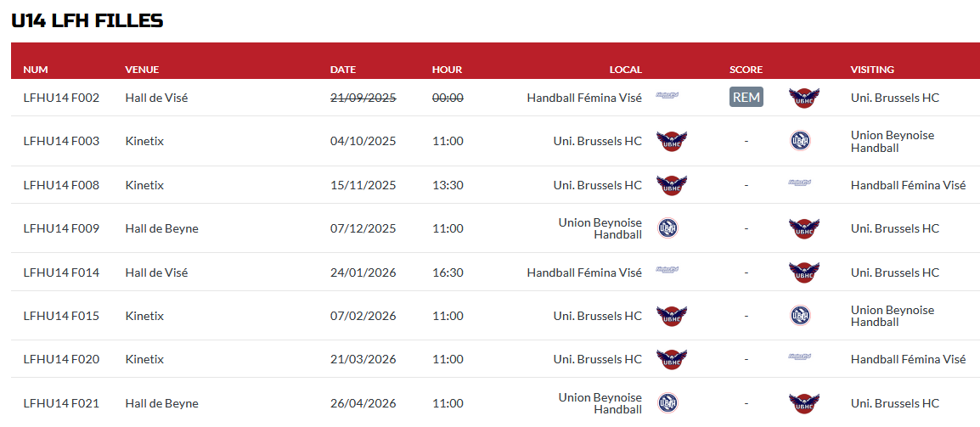The image size is (980, 427).
Task: Click Kinetix venue in F020 row
Action: tap(144, 359)
